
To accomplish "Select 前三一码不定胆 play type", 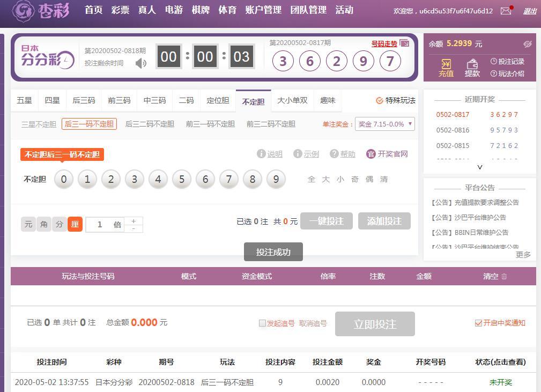I will pyautogui.click(x=210, y=124).
